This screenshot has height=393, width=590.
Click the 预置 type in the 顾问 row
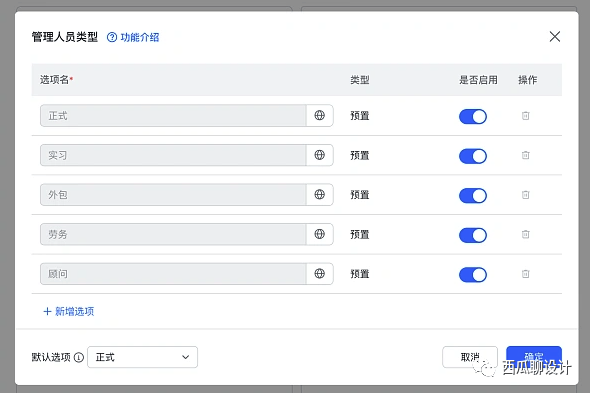(x=360, y=274)
